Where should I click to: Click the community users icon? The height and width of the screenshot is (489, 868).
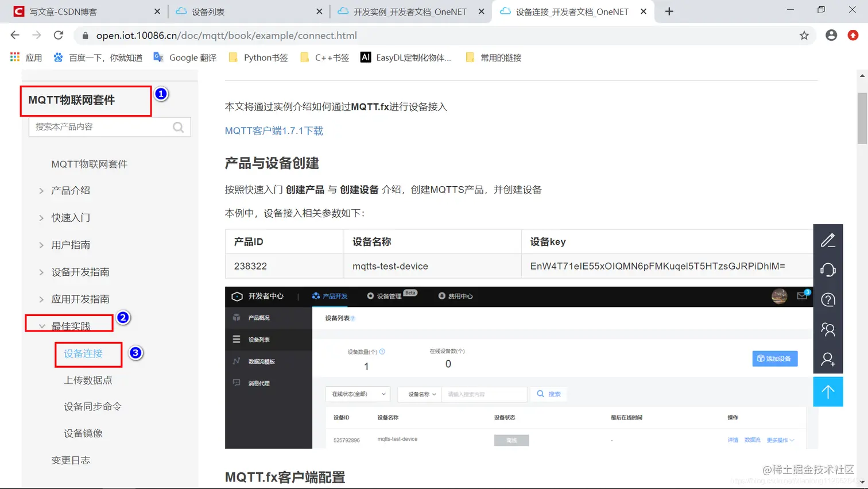tap(828, 329)
